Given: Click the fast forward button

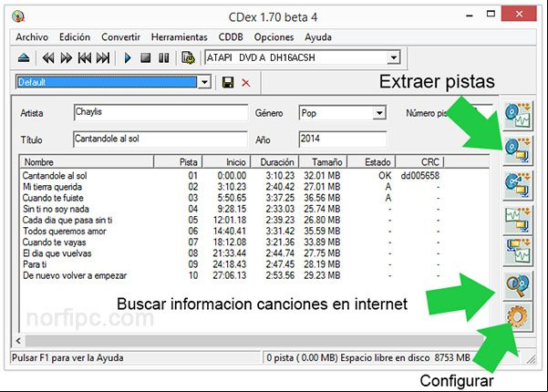Looking at the screenshot, I should [67, 58].
